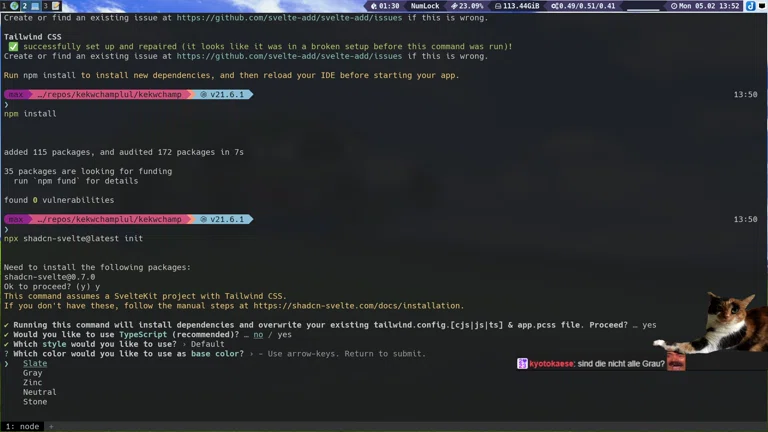Select the Zinc base color option
768x432 pixels.
pyautogui.click(x=33, y=383)
